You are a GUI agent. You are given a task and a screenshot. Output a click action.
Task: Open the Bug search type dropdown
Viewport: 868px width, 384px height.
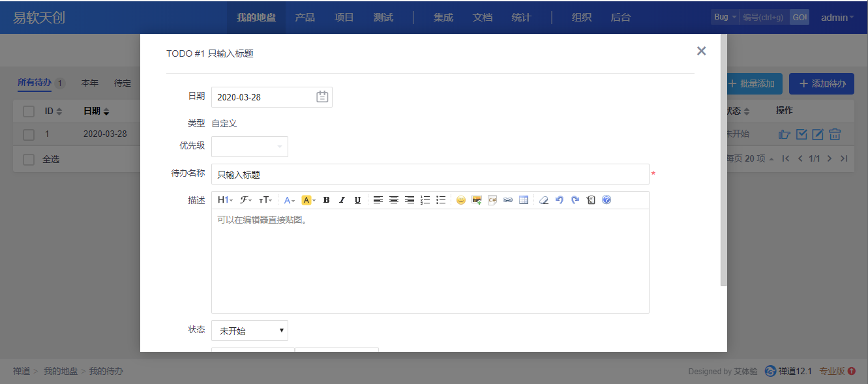[725, 17]
